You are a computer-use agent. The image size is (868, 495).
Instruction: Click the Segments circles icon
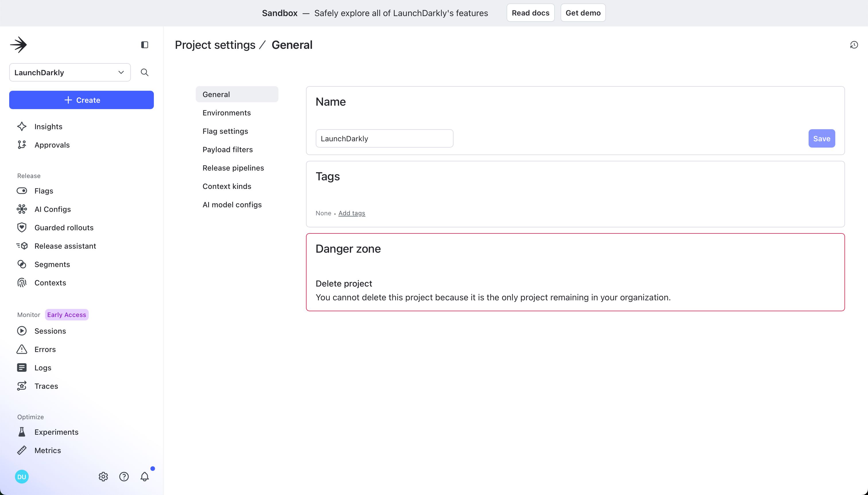[22, 264]
